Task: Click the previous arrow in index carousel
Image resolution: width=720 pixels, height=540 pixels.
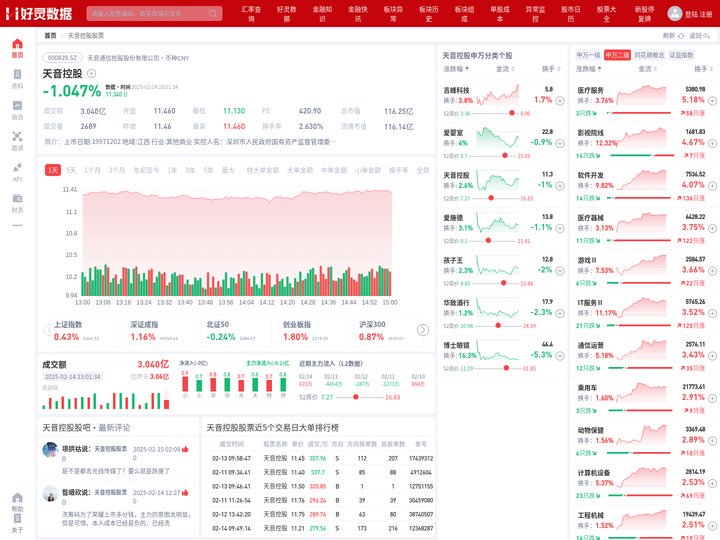Action: pos(48,330)
